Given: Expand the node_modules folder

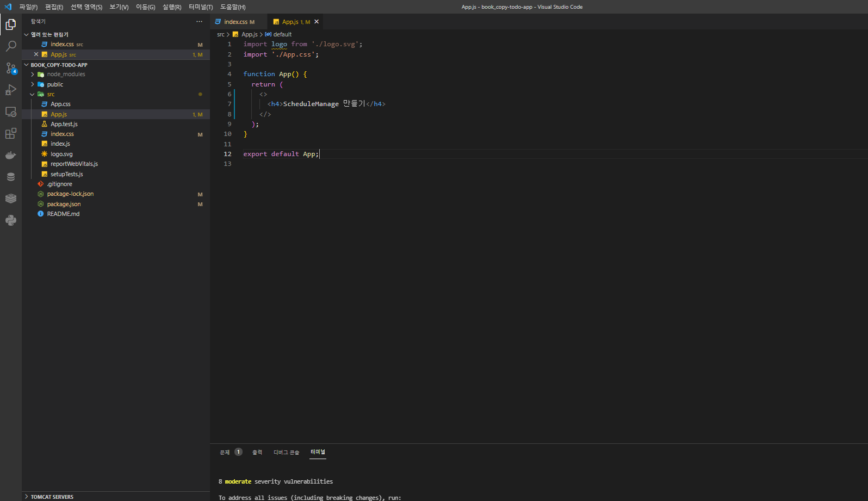Looking at the screenshot, I should click(116, 74).
